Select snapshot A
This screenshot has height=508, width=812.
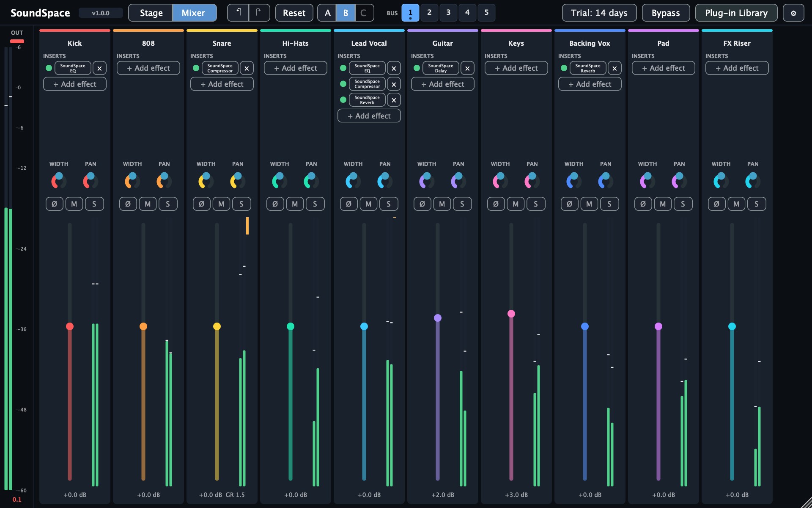[x=327, y=13]
